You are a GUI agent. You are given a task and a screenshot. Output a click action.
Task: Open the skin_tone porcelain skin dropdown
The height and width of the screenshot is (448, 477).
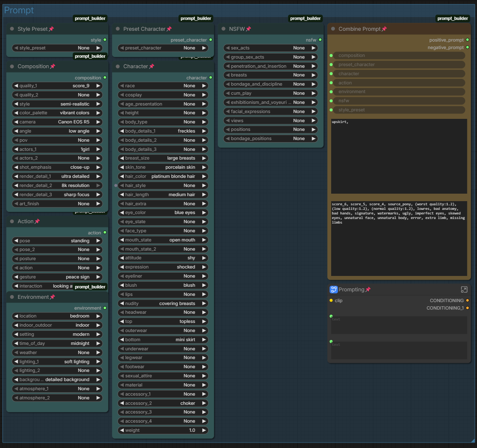point(163,167)
